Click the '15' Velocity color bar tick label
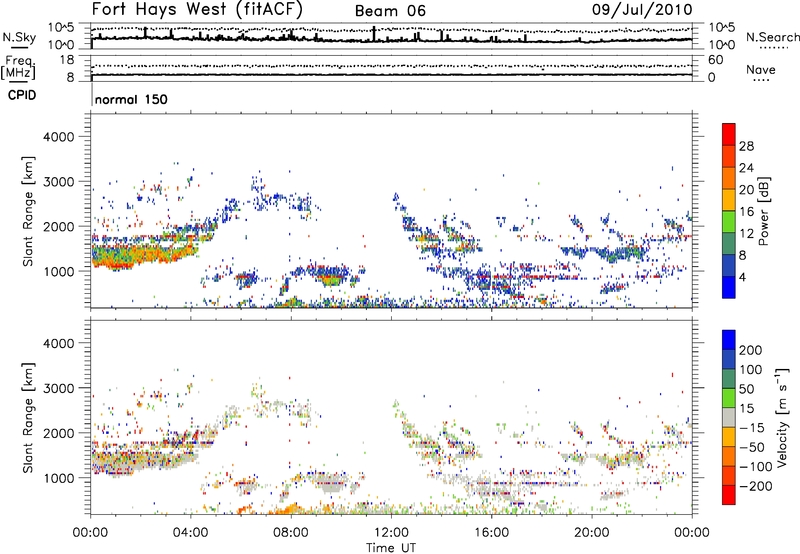Screen dimensions: 800x554 point(746,409)
